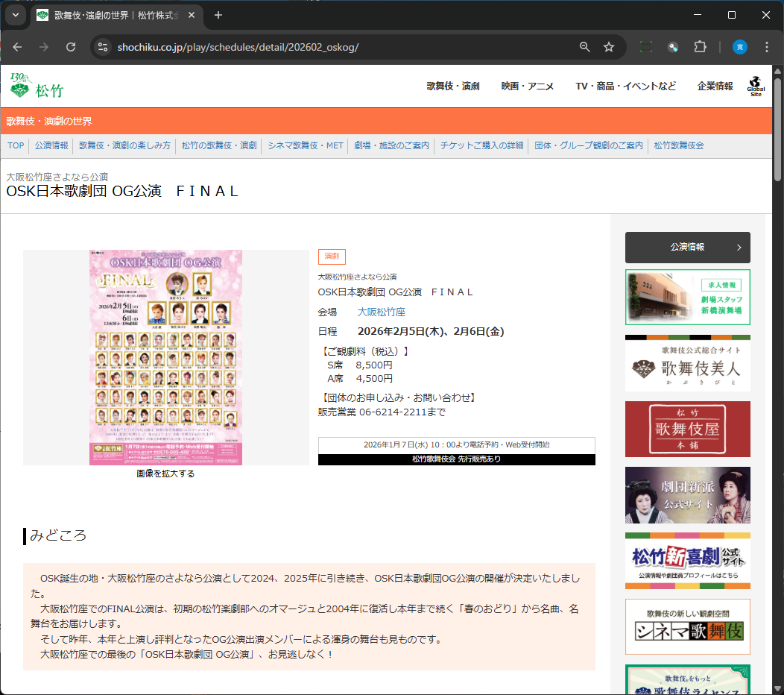Viewport: 784px width, 695px height.
Task: Click the zoom magnifier icon in address bar
Action: pyautogui.click(x=585, y=47)
